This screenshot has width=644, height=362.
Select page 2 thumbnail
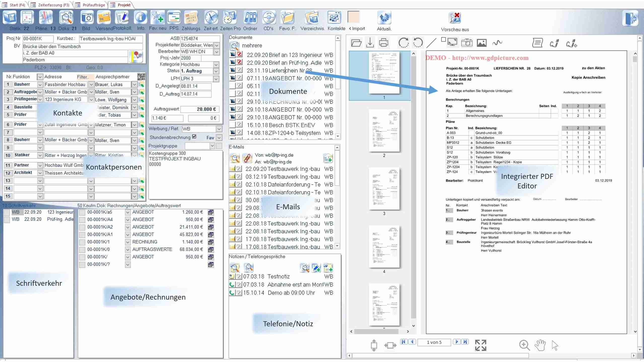click(x=384, y=131)
